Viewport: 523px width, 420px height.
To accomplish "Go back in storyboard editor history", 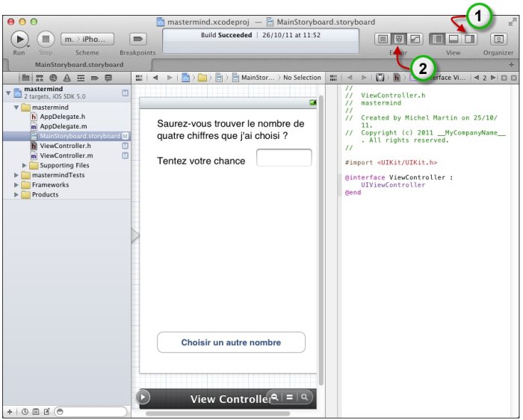I will coord(155,78).
